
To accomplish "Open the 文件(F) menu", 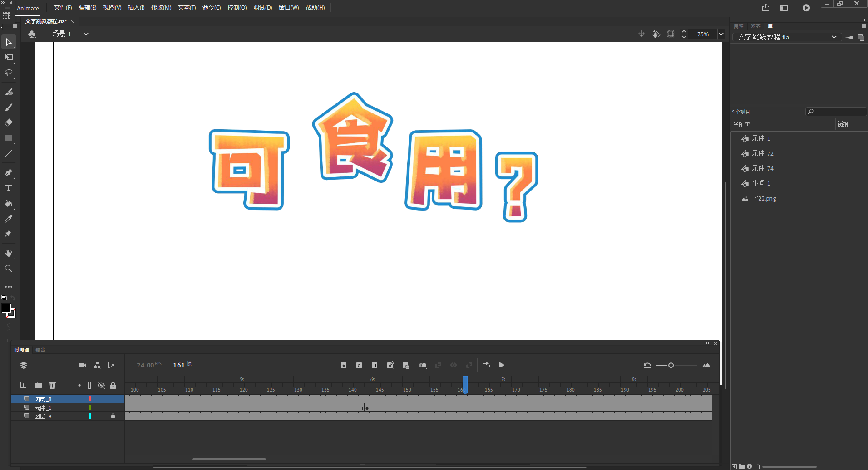I will [63, 8].
